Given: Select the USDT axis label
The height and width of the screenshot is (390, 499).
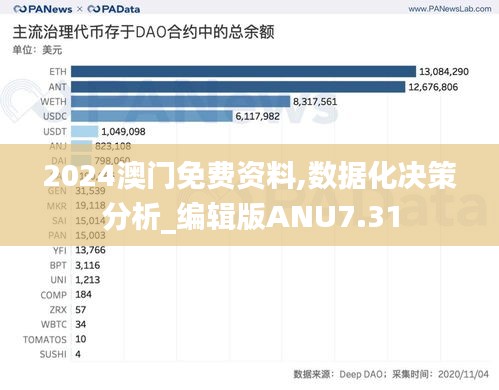Looking at the screenshot, I should point(55,131).
